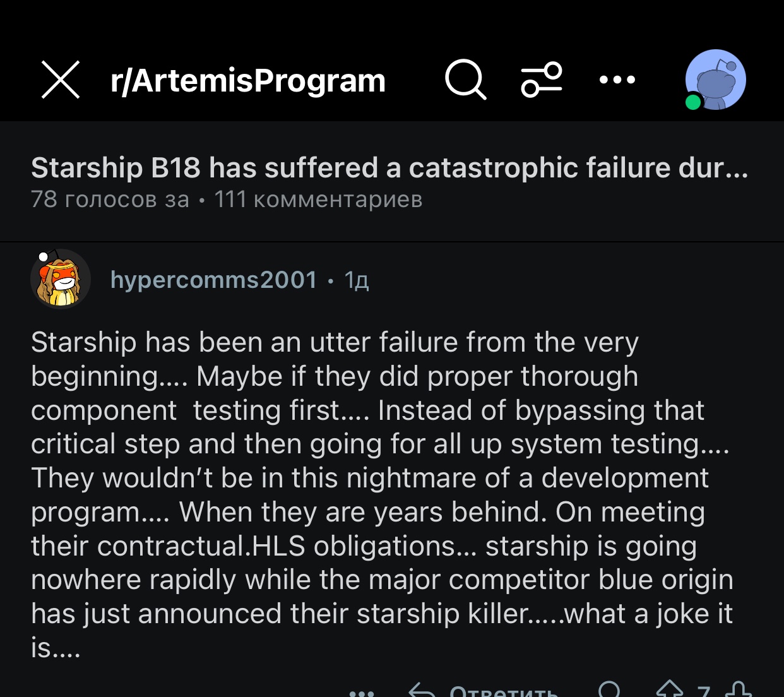Screen dimensions: 784x697
Task: Open the Starship B18 post title
Action: (x=389, y=168)
